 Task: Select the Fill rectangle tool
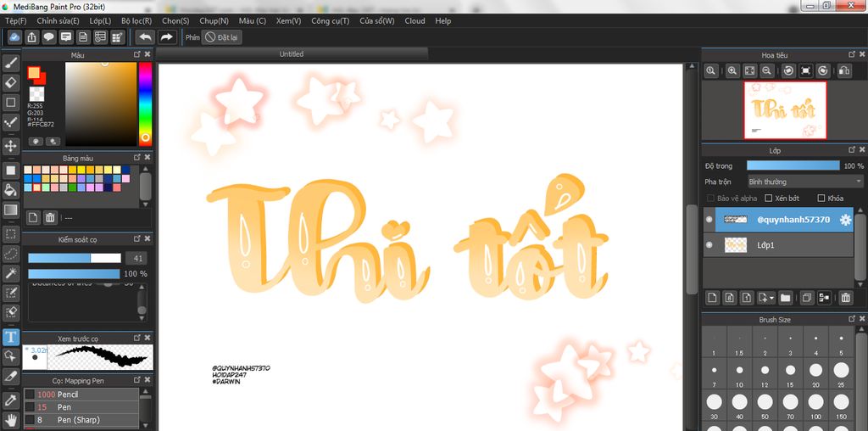(10, 170)
